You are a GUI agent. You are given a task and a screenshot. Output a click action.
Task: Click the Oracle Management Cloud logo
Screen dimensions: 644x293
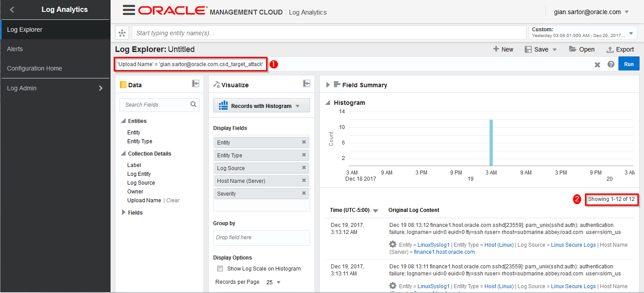tap(210, 11)
